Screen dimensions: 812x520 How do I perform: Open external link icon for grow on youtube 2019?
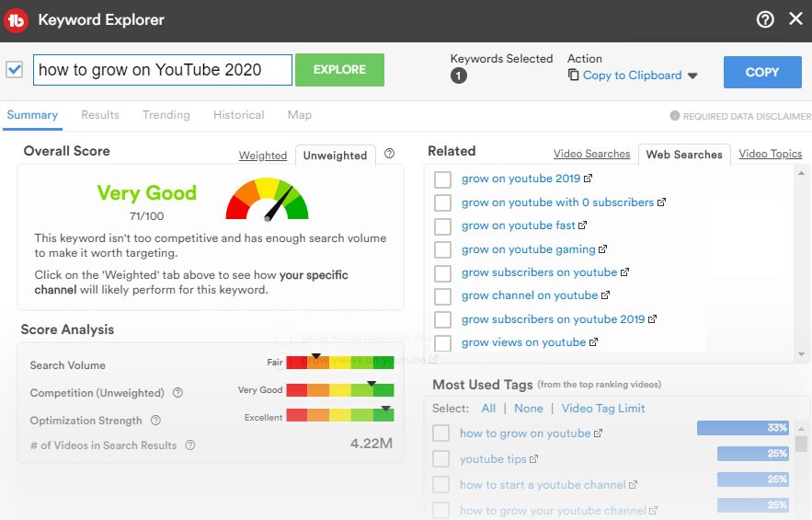pyautogui.click(x=588, y=179)
